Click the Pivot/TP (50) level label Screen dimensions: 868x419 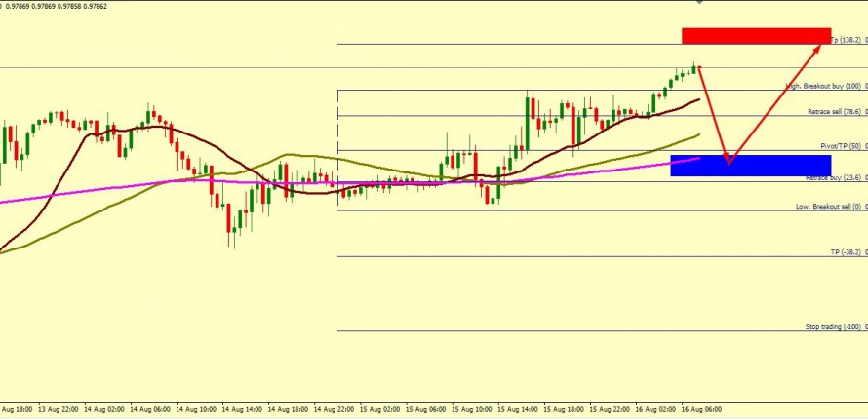pos(840,146)
